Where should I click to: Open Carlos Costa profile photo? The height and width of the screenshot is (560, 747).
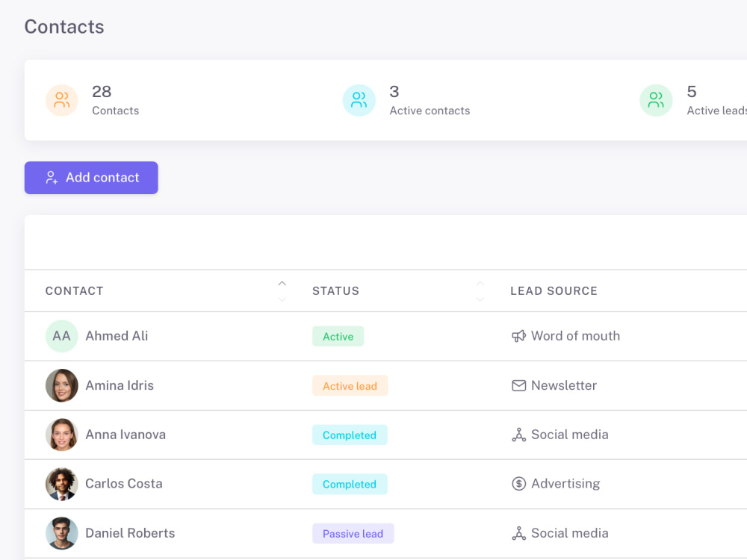[x=62, y=484]
